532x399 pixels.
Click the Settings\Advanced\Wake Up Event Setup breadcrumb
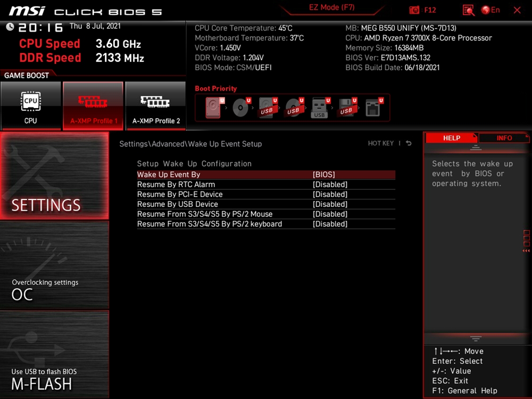(190, 144)
